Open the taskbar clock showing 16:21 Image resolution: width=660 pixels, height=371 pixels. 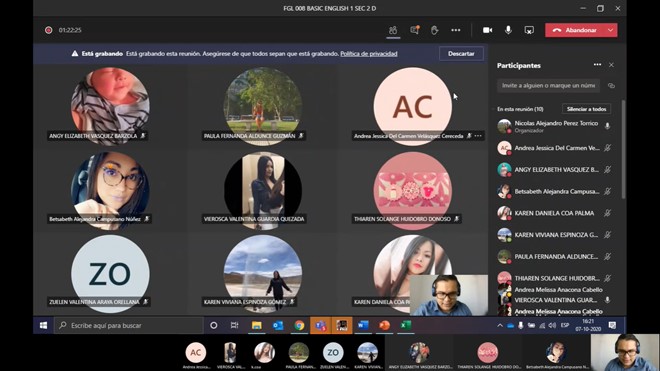point(588,325)
